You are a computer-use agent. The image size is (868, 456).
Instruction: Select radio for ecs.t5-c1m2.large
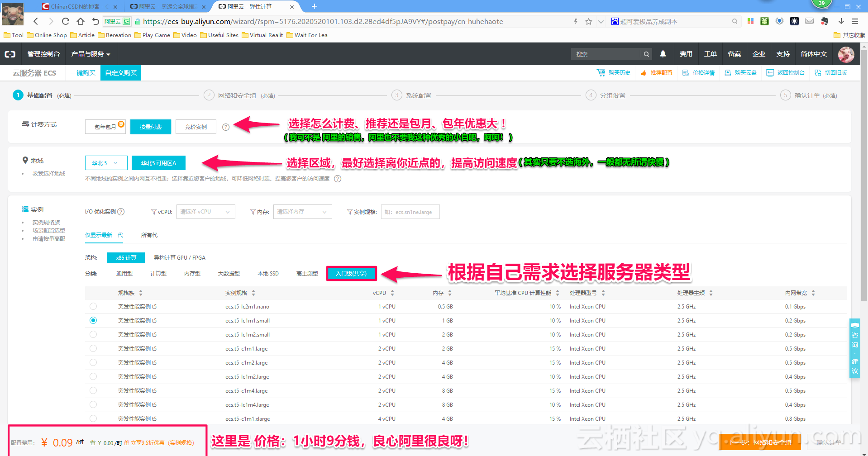pos(93,362)
